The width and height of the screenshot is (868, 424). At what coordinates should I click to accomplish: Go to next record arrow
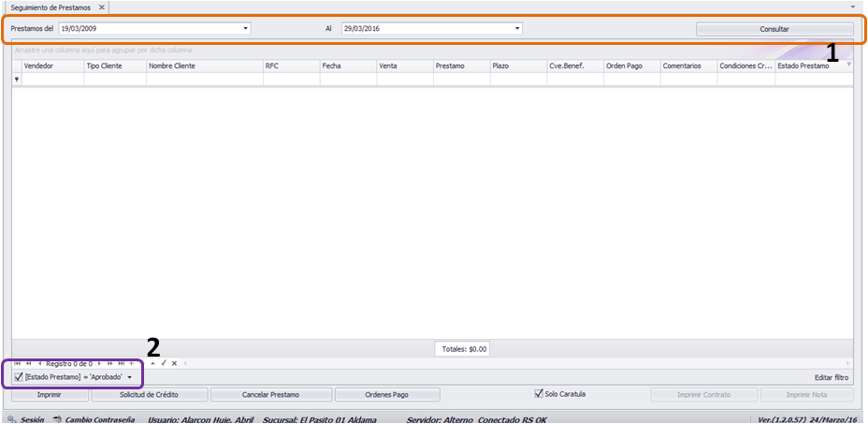point(99,363)
